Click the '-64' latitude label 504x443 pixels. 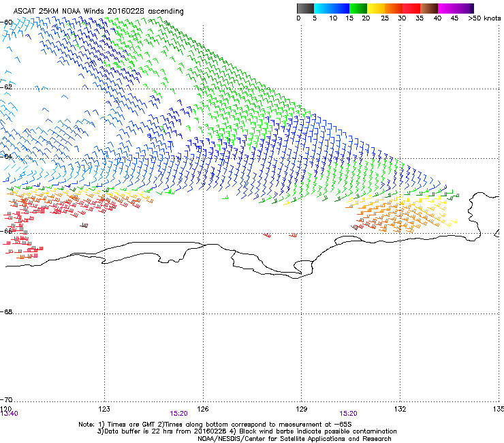point(6,157)
